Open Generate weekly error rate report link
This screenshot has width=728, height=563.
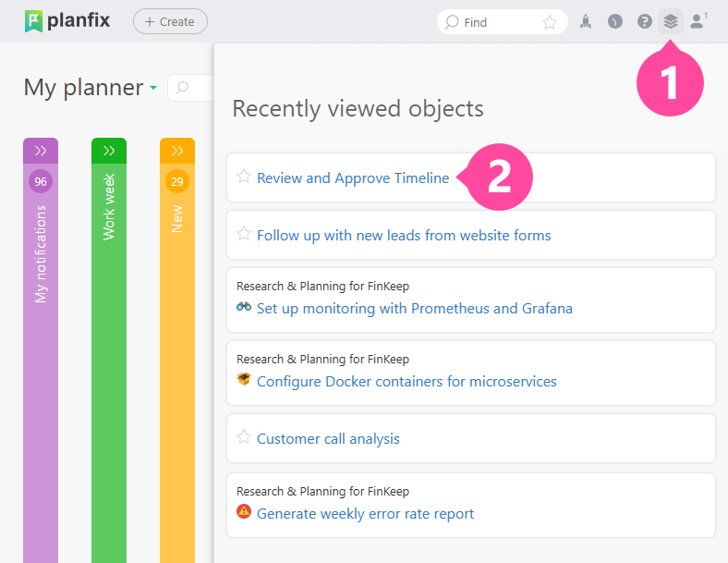(x=365, y=513)
